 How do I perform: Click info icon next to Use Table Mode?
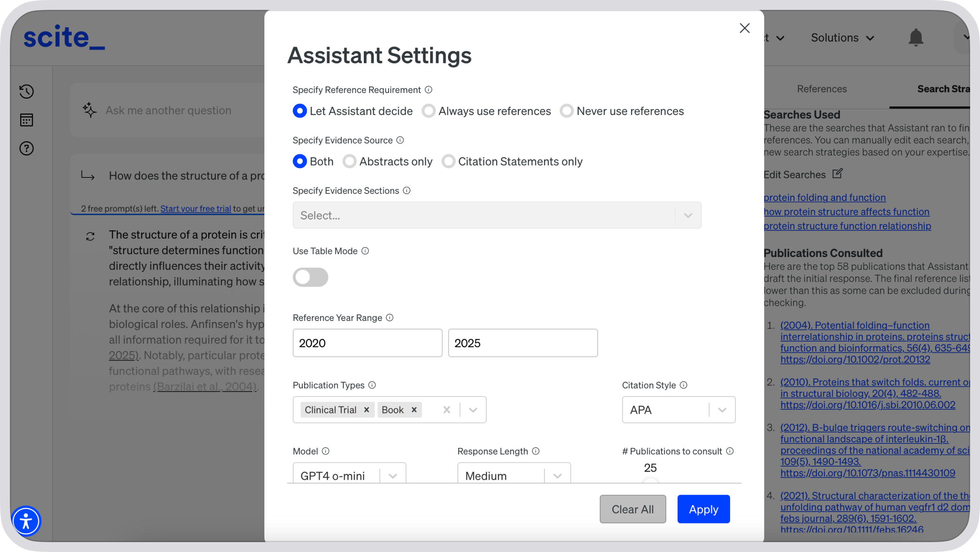365,251
